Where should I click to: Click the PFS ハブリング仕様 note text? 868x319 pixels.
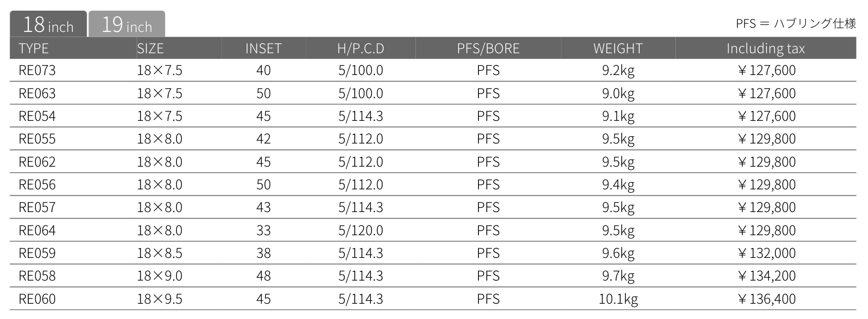tap(796, 23)
